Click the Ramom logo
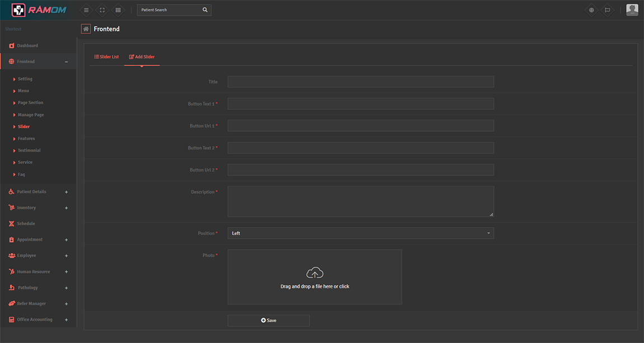 (38, 10)
